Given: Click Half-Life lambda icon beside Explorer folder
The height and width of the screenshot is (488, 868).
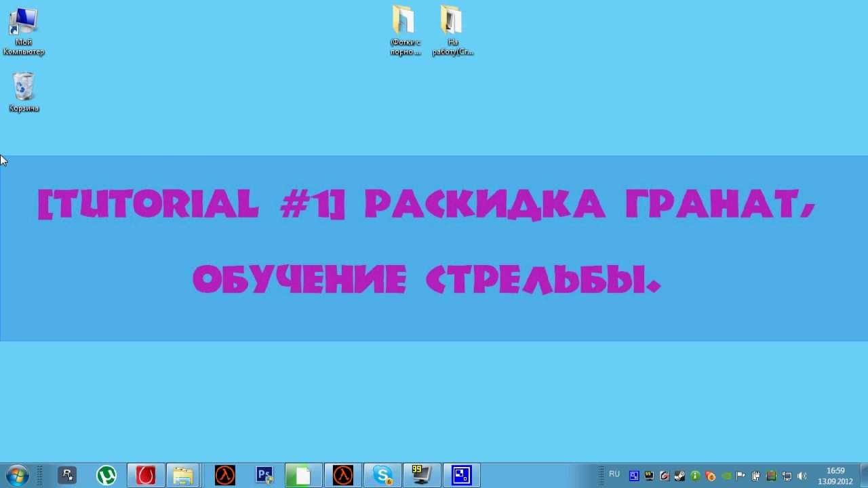Looking at the screenshot, I should [224, 475].
